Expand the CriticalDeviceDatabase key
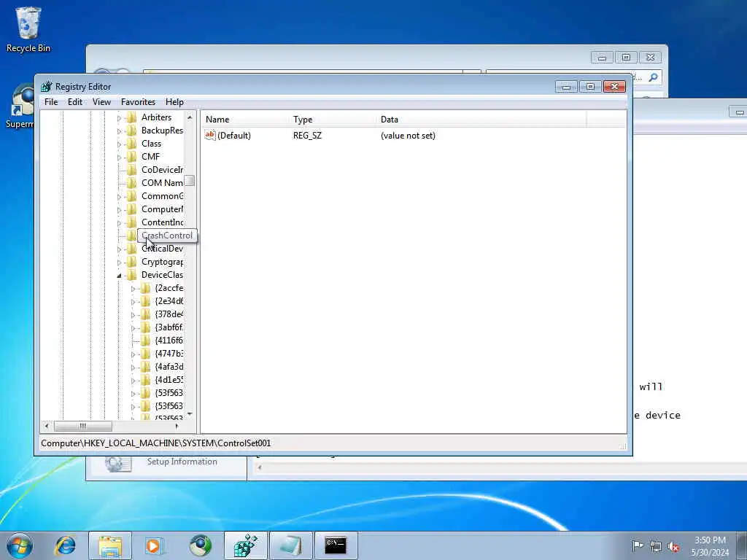 pyautogui.click(x=119, y=249)
